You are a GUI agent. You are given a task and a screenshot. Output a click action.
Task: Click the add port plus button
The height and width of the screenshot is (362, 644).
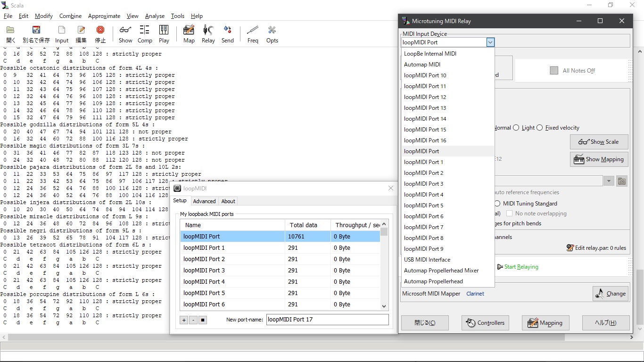coord(184,320)
